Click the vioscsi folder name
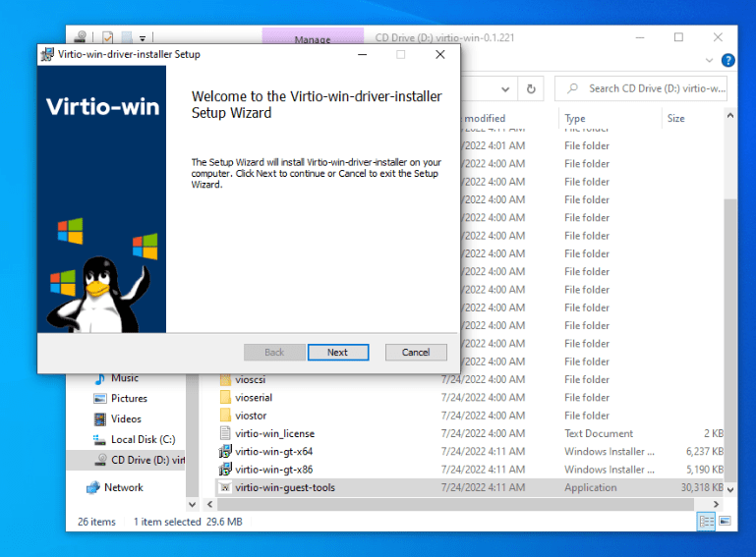 point(251,380)
